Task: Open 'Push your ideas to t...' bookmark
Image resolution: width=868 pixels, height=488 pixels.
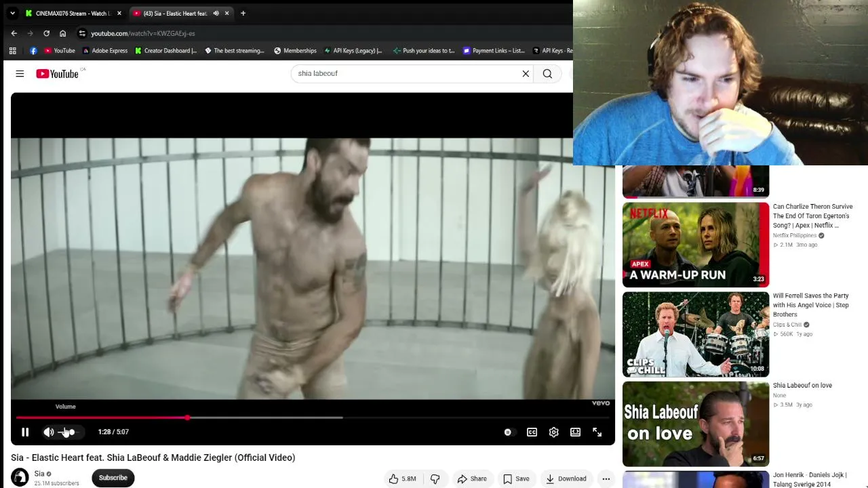Action: click(x=424, y=50)
